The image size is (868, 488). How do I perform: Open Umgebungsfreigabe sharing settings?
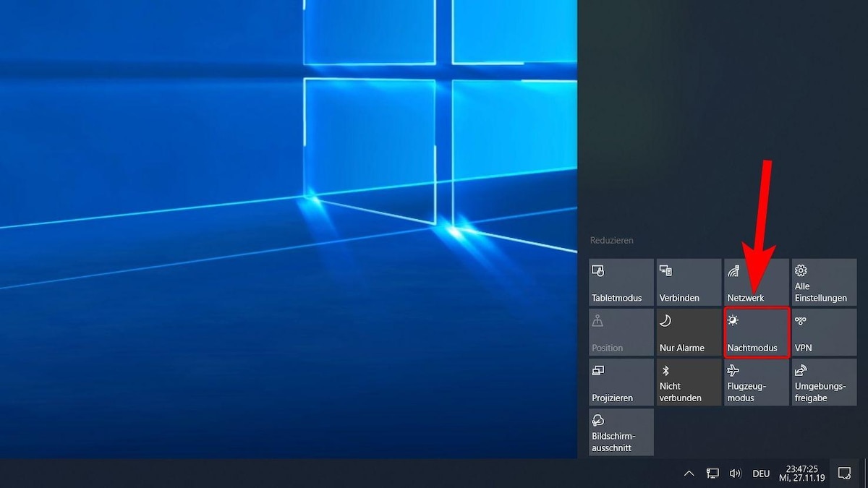(x=823, y=382)
